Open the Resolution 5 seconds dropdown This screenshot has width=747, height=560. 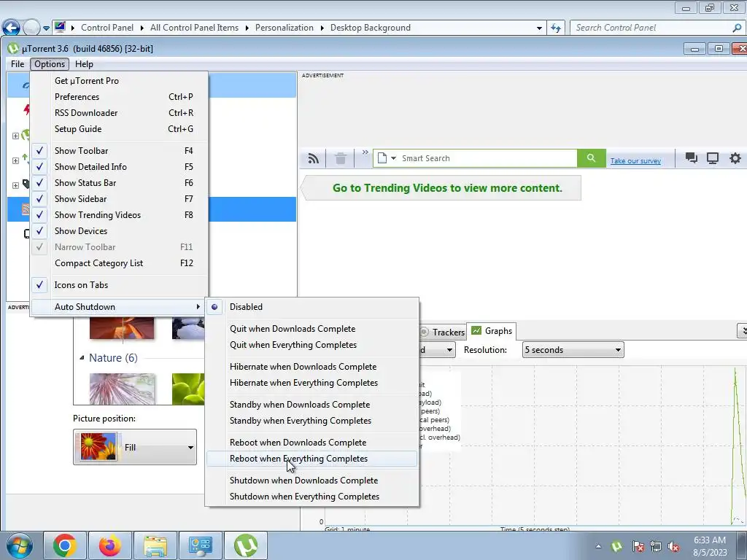pyautogui.click(x=573, y=350)
